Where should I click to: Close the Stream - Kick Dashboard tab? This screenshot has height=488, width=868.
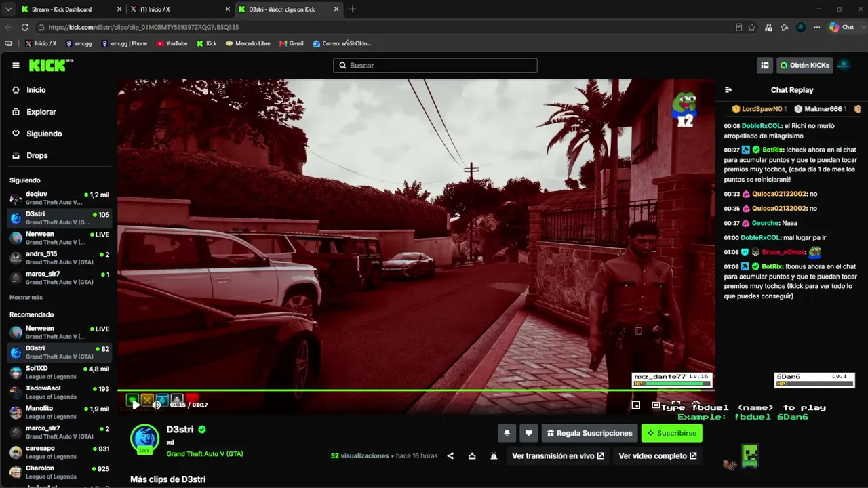[119, 9]
